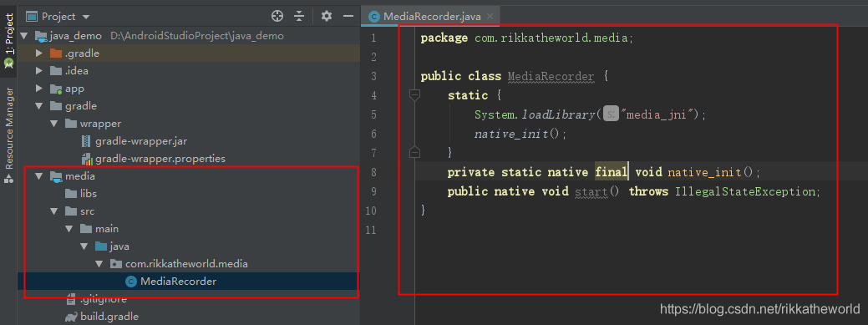Image resolution: width=868 pixels, height=325 pixels.
Task: Select the app module icon
Action: coord(56,89)
